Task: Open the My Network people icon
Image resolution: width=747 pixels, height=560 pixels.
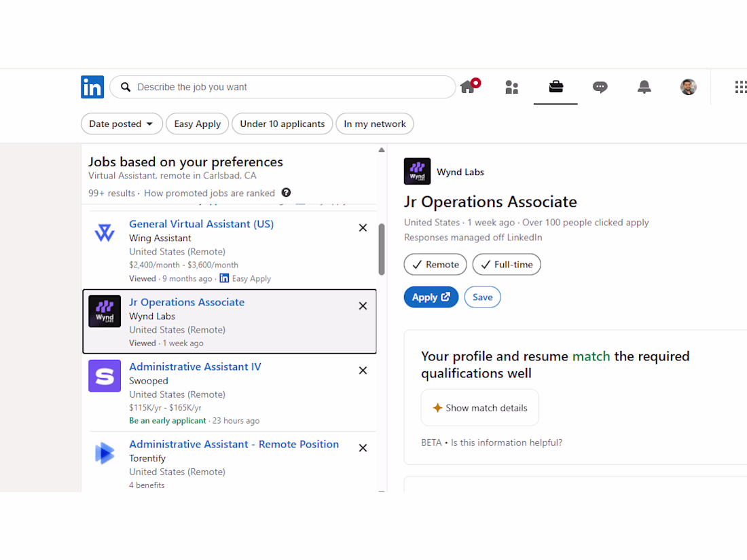Action: tap(511, 87)
